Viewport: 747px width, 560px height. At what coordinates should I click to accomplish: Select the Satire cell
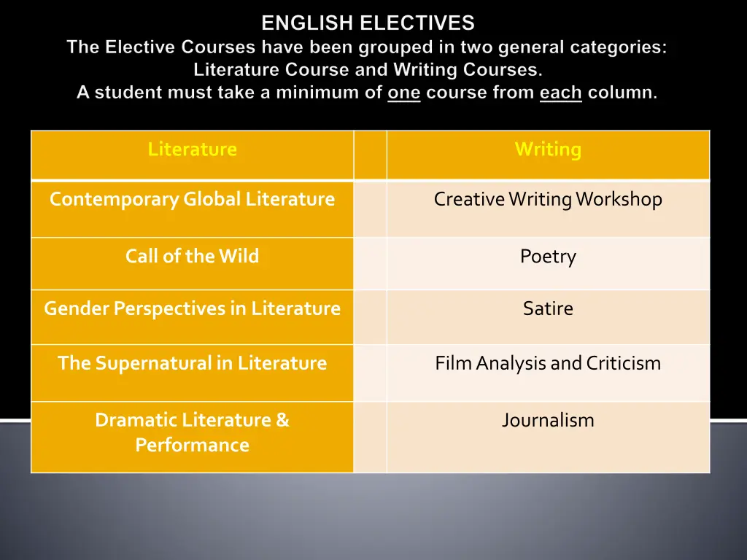(548, 308)
